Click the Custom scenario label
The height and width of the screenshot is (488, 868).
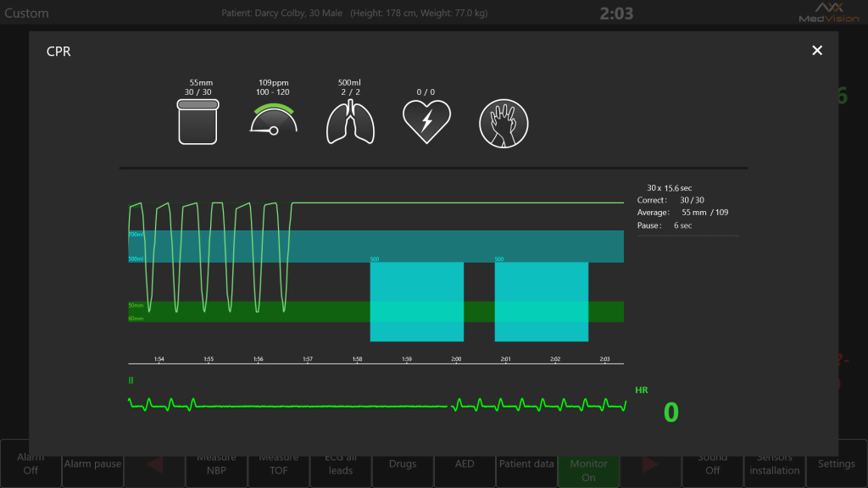click(x=26, y=14)
